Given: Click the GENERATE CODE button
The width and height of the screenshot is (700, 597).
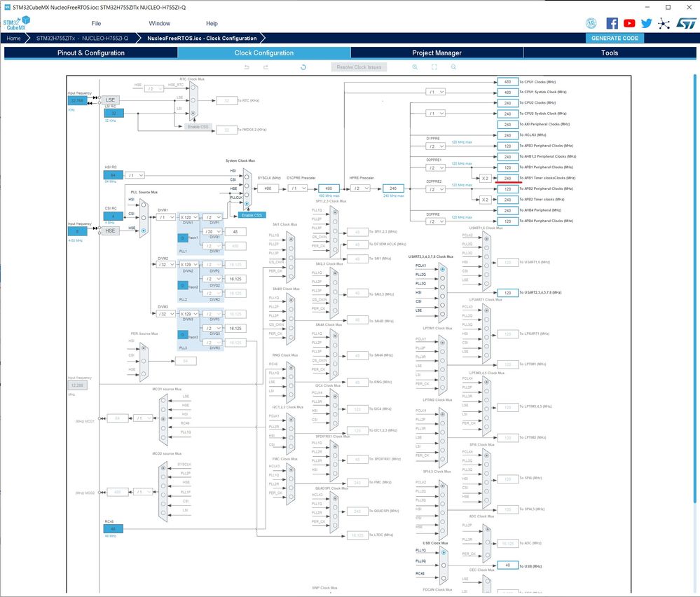Looking at the screenshot, I should point(615,38).
